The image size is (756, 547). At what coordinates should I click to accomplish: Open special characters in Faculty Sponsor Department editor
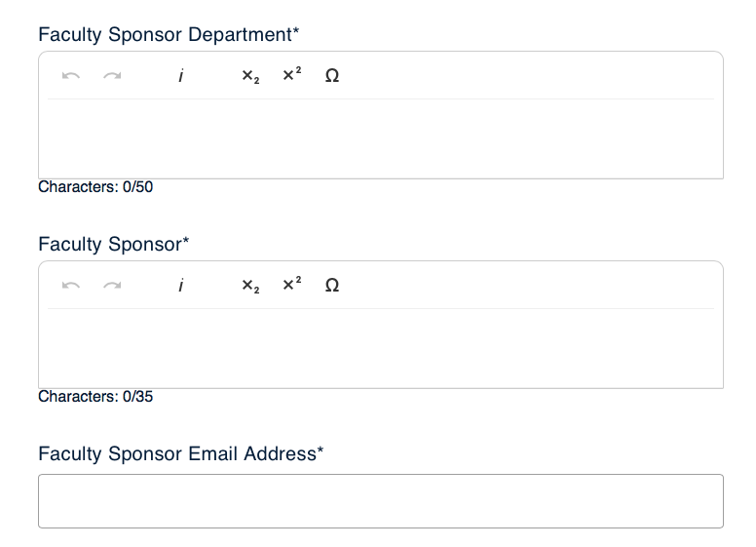click(331, 76)
